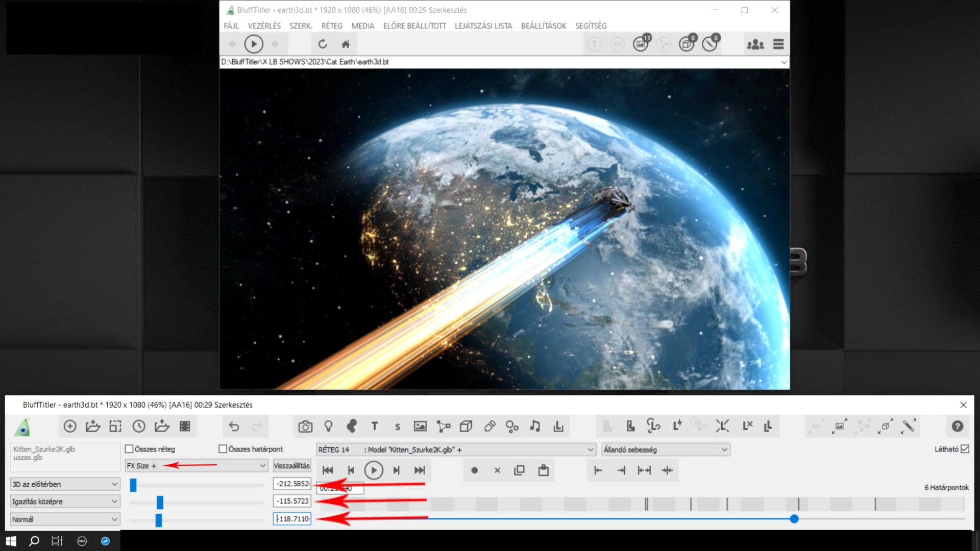Open help with the question mark icon
The width and height of the screenshot is (980, 551).
(958, 427)
